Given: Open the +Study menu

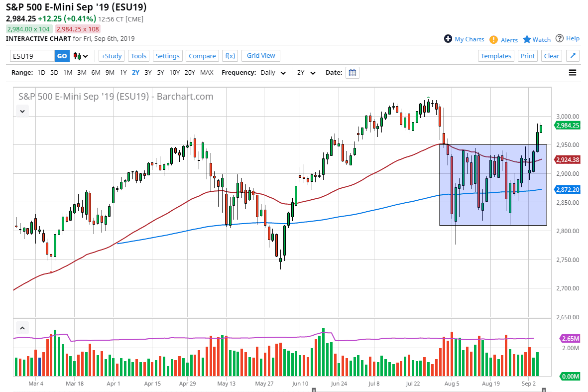Looking at the screenshot, I should [x=112, y=56].
